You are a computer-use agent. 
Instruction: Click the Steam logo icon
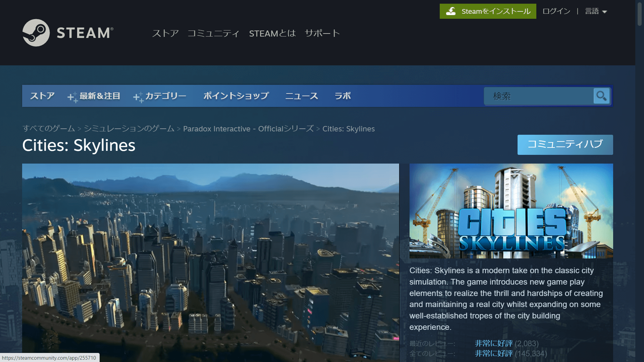click(36, 33)
